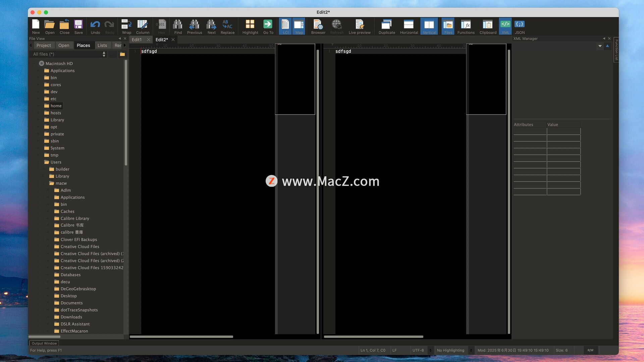Click the left document map thumbnail
This screenshot has width=644, height=362.
click(295, 79)
